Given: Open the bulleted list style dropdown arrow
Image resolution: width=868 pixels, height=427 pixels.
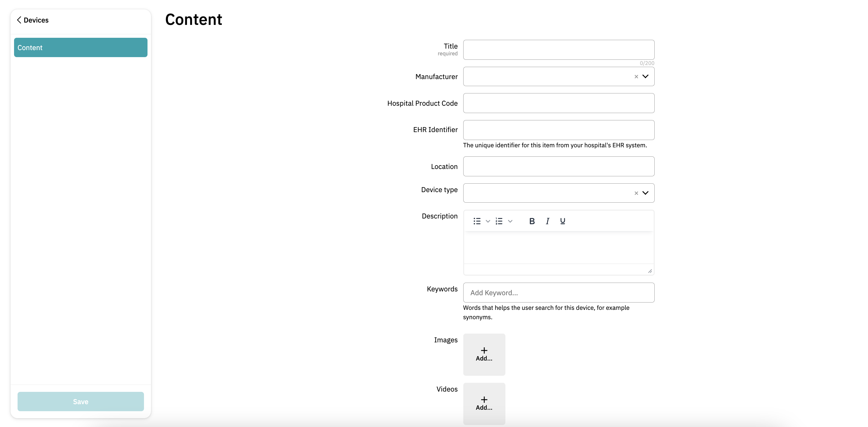Looking at the screenshot, I should tap(488, 221).
